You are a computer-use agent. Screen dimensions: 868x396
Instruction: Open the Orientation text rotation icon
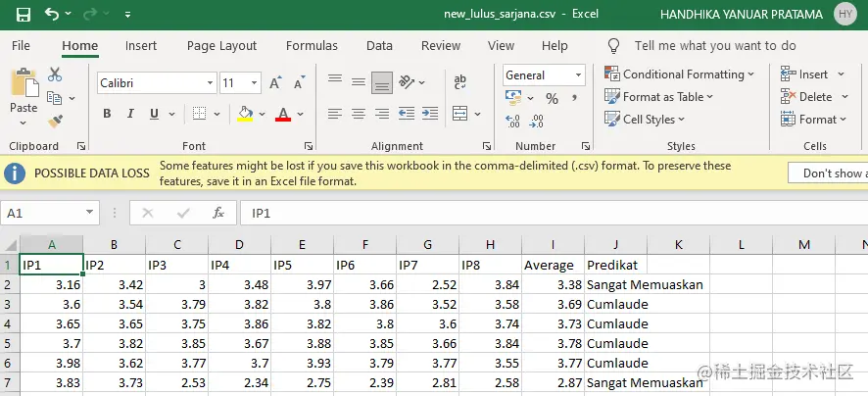click(x=407, y=82)
